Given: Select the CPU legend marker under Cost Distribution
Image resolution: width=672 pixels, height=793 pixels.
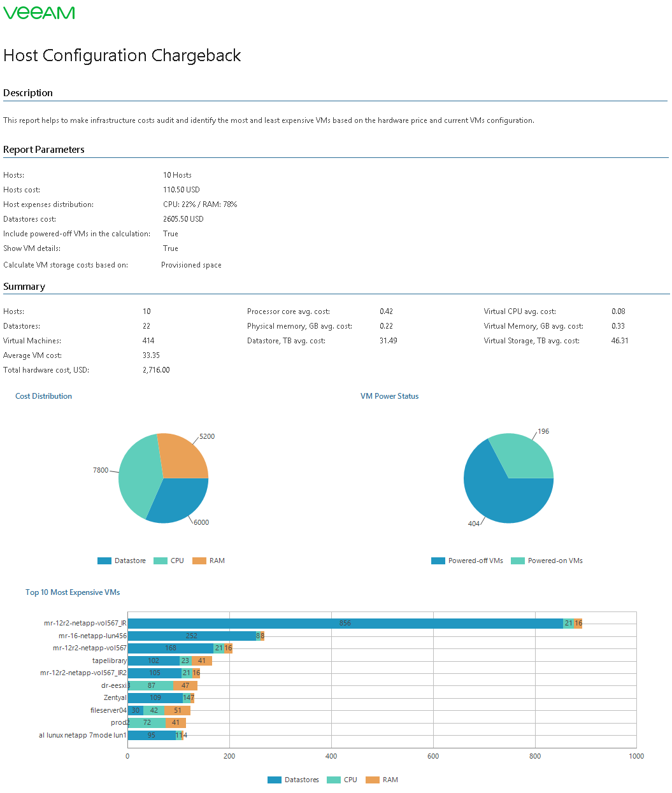Looking at the screenshot, I should point(159,561).
